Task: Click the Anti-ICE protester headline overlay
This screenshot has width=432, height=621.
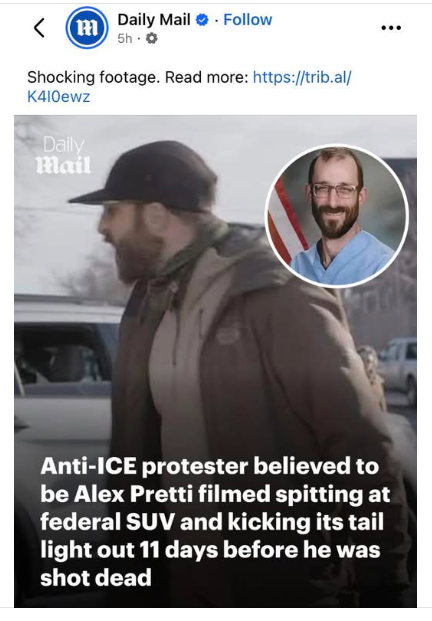Action: [x=215, y=522]
